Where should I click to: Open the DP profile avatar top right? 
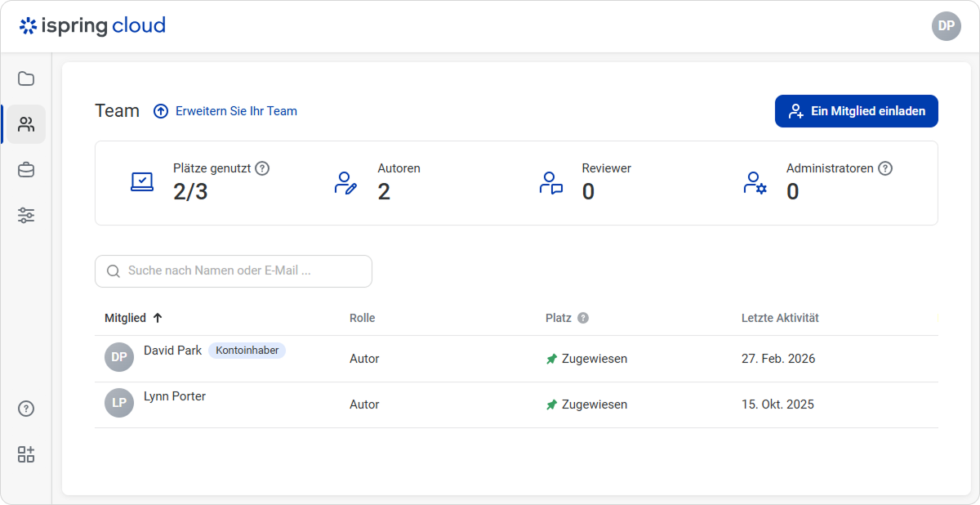(x=947, y=25)
